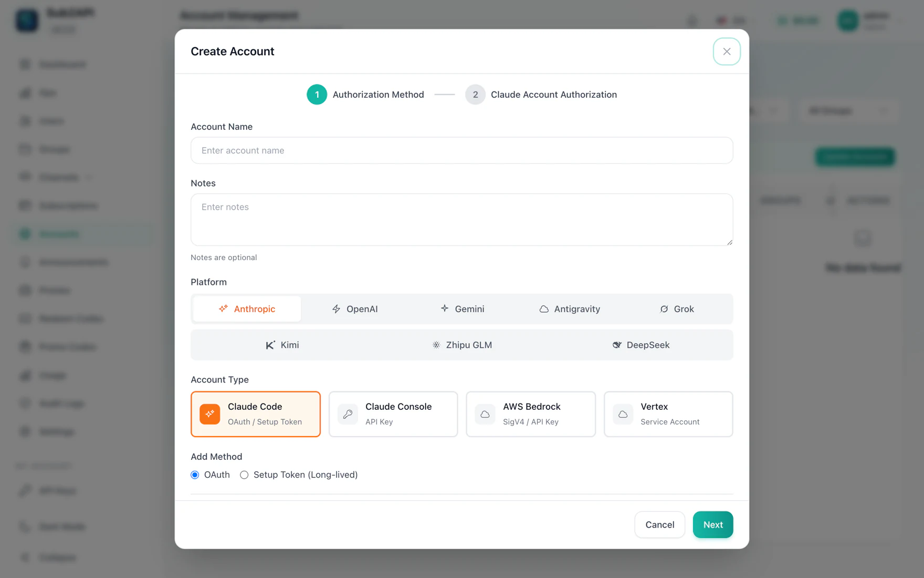This screenshot has width=924, height=578.
Task: Click the Kimi K logo icon
Action: coord(270,345)
